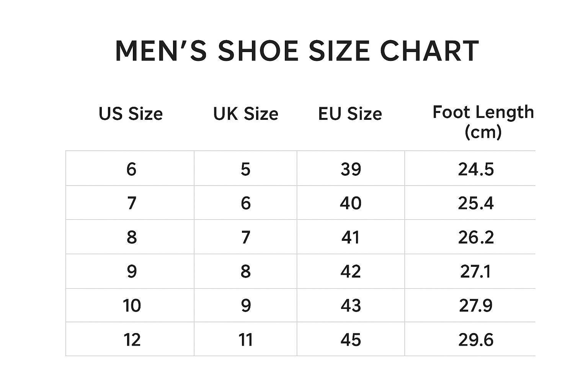Viewport: 588px width, 392px height.
Task: Select the EU size 40 cell
Action: point(351,203)
